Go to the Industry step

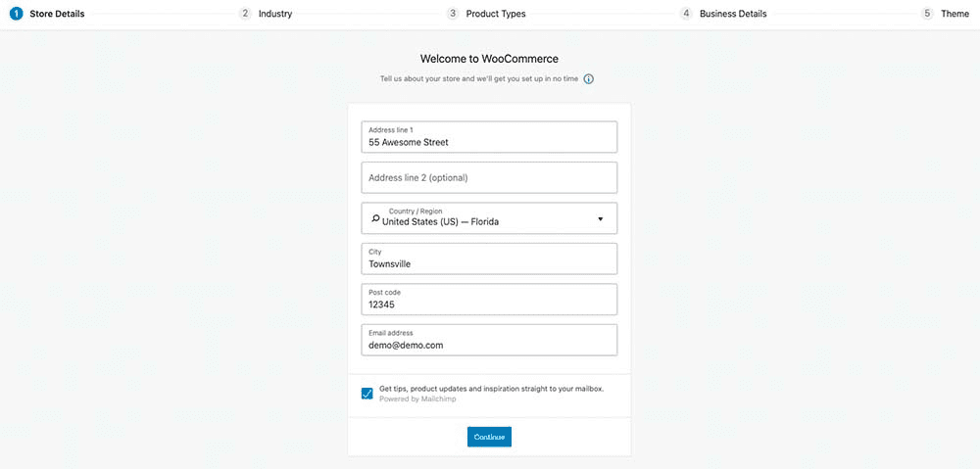pos(275,14)
